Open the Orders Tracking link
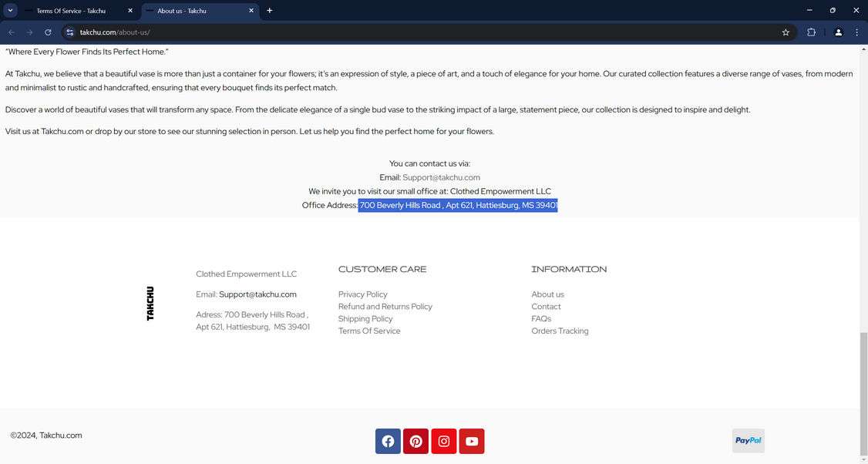This screenshot has width=868, height=464. click(560, 331)
